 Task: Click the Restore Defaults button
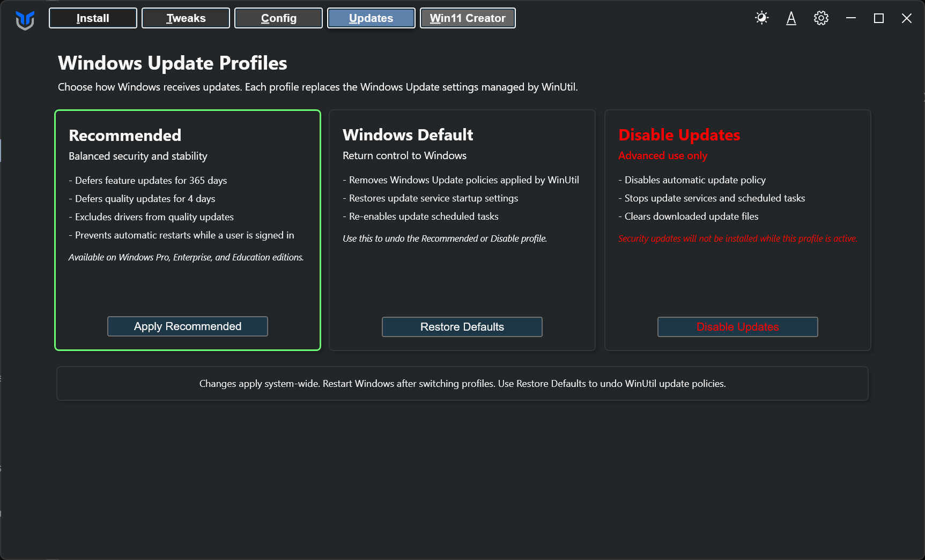[x=462, y=327]
